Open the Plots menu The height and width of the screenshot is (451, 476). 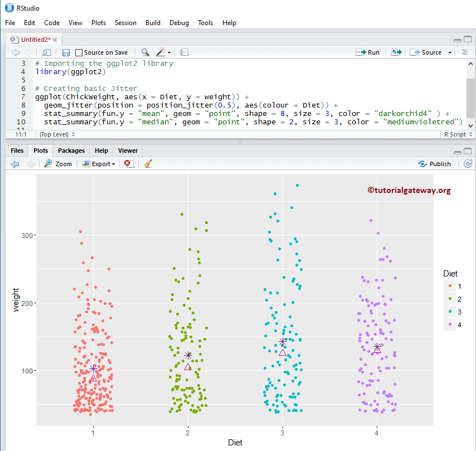tap(99, 23)
